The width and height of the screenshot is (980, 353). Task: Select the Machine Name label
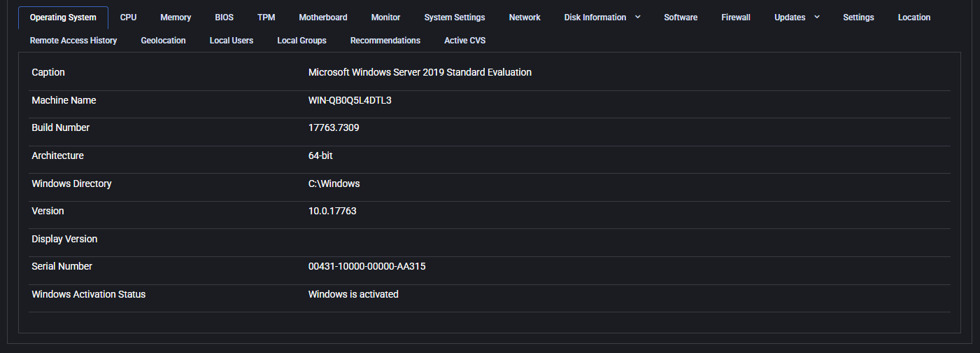64,100
